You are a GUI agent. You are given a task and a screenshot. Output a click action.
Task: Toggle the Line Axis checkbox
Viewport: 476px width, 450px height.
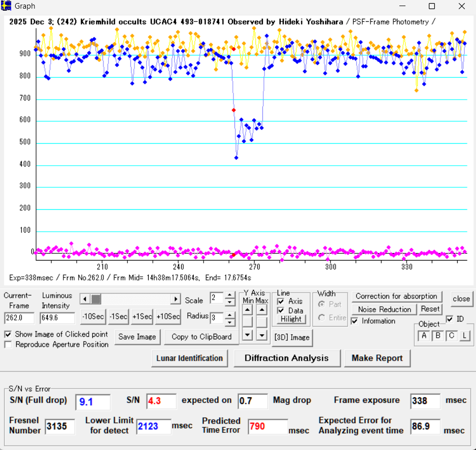point(281,301)
